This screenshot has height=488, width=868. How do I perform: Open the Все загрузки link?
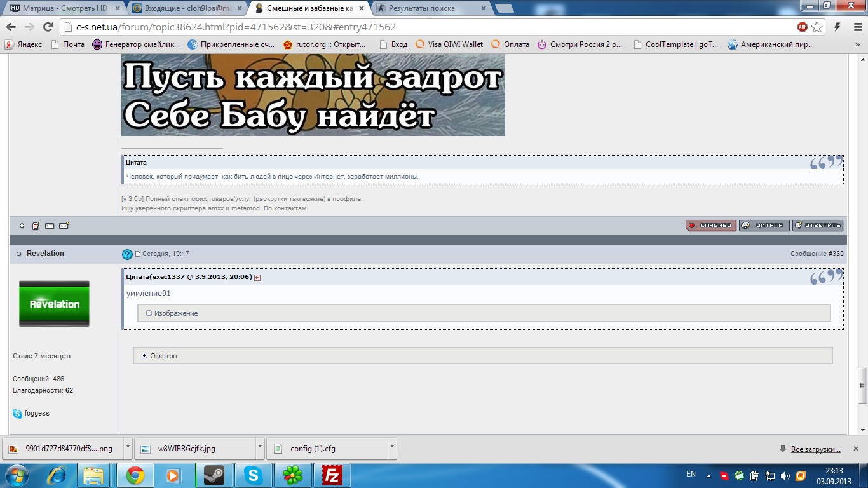[815, 449]
